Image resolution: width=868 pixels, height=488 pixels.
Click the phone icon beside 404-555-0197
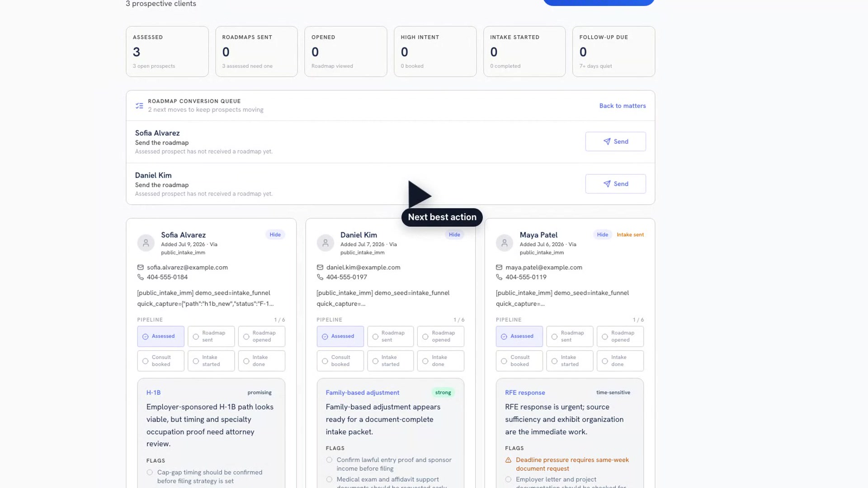point(320,277)
